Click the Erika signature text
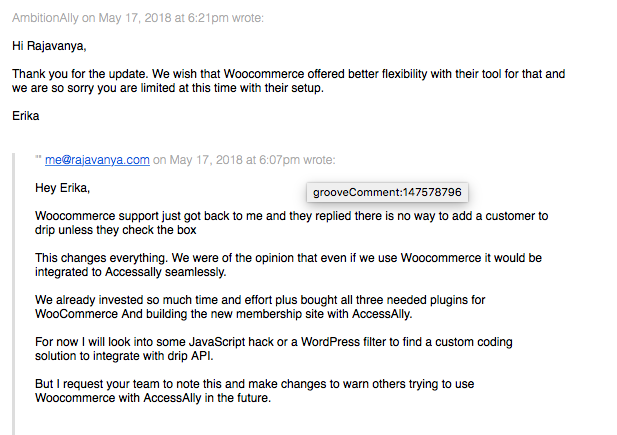Viewport: 617px width, 435px height. click(26, 116)
